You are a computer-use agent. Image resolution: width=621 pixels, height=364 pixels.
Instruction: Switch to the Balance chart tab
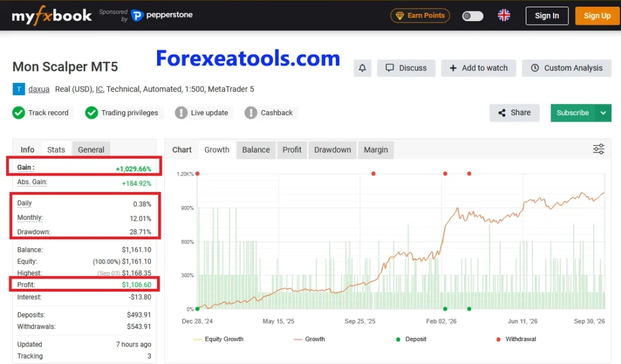coord(256,150)
